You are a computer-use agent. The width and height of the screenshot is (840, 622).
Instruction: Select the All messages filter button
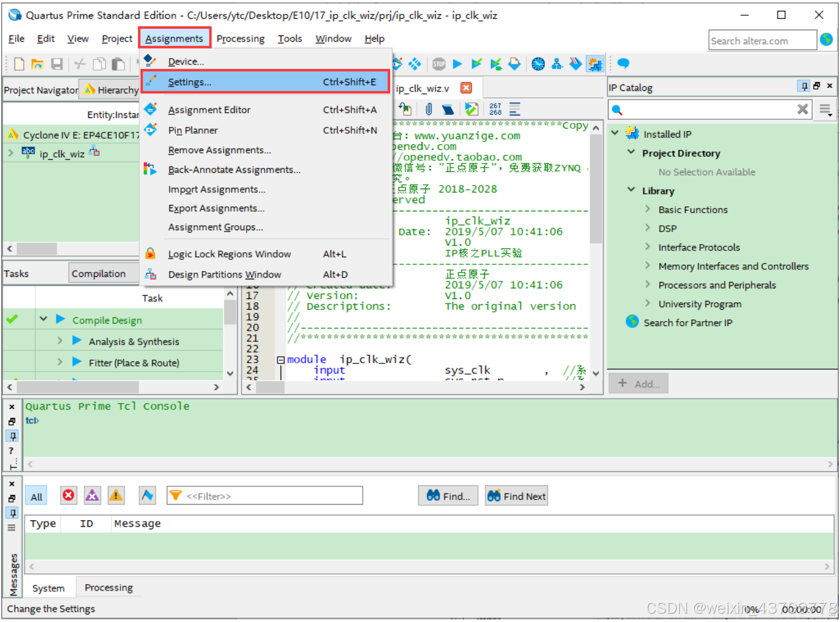[37, 496]
